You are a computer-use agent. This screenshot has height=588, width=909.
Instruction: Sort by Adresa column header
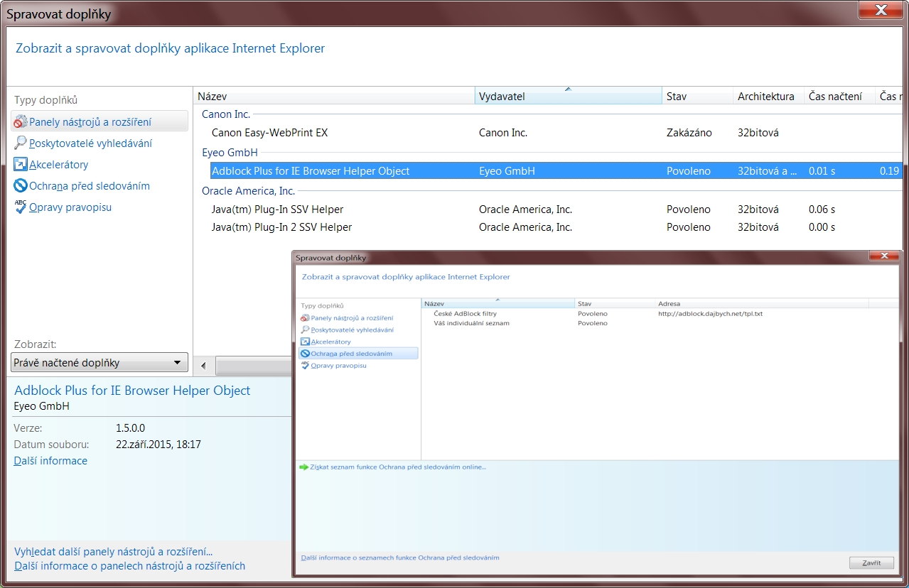coord(762,303)
